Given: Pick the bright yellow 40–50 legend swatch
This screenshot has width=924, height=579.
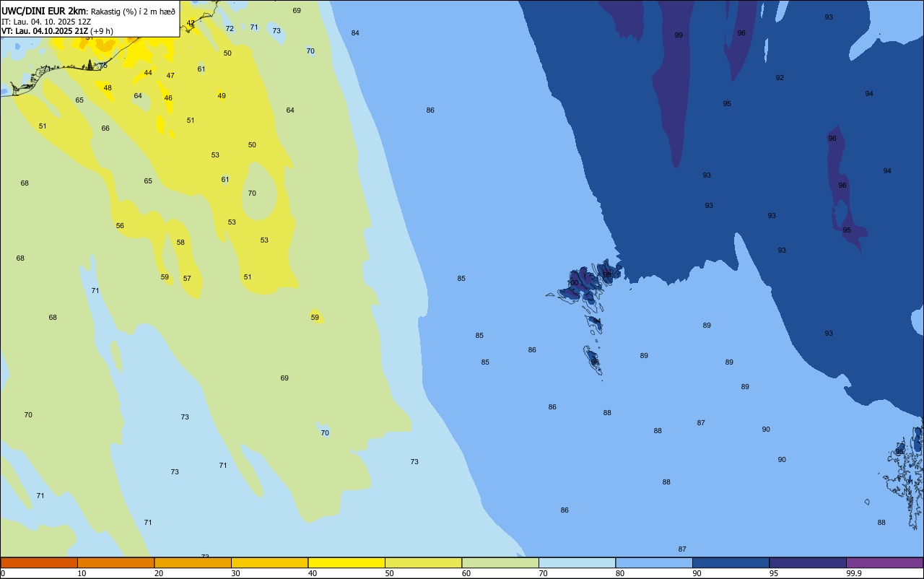Looking at the screenshot, I should point(346,562).
